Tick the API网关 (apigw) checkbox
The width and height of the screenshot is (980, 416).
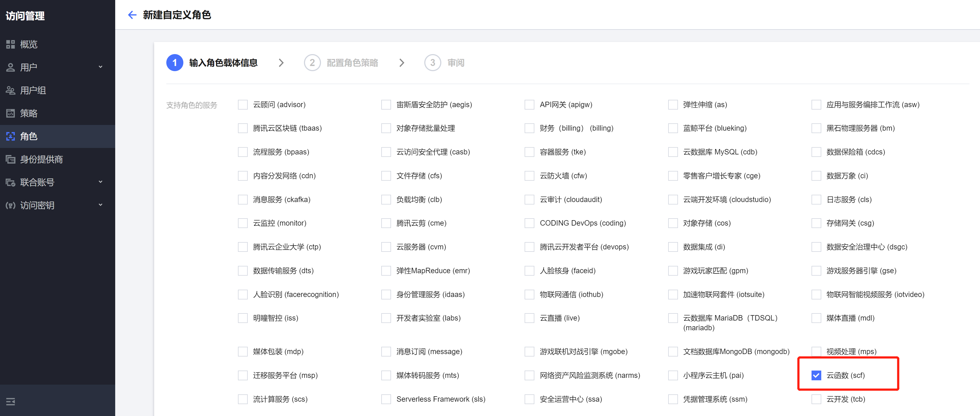click(x=529, y=105)
